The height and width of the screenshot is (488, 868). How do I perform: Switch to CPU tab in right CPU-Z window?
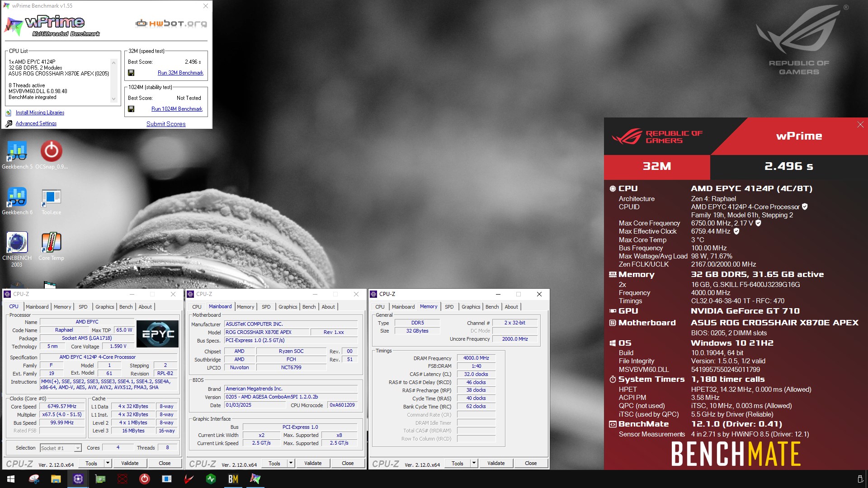(380, 307)
